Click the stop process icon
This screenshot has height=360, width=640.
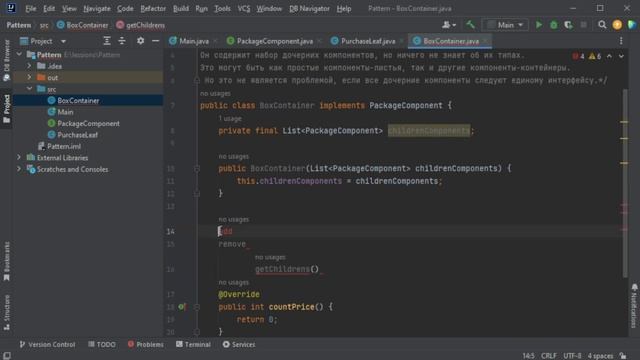click(584, 25)
